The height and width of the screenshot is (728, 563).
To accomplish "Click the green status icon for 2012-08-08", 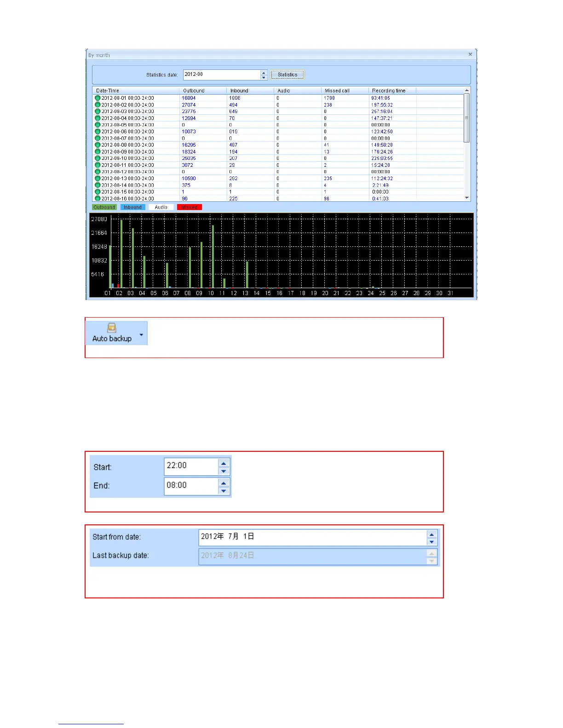I will point(98,145).
